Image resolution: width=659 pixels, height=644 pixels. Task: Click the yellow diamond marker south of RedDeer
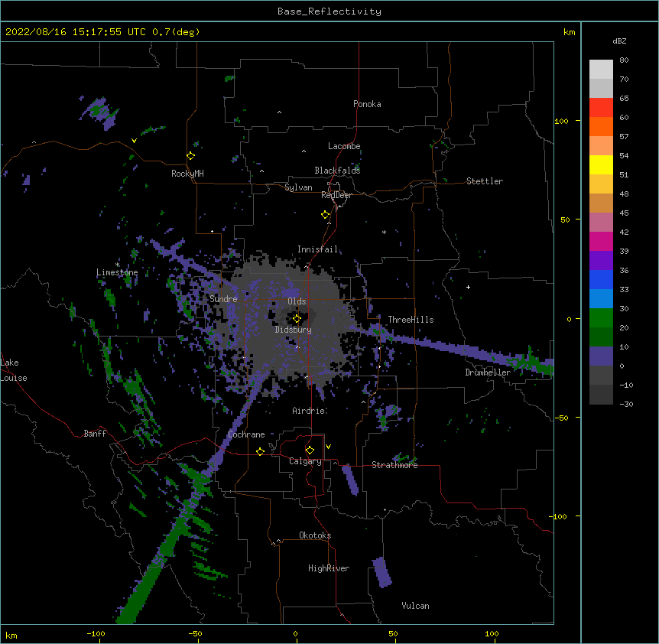coord(325,215)
